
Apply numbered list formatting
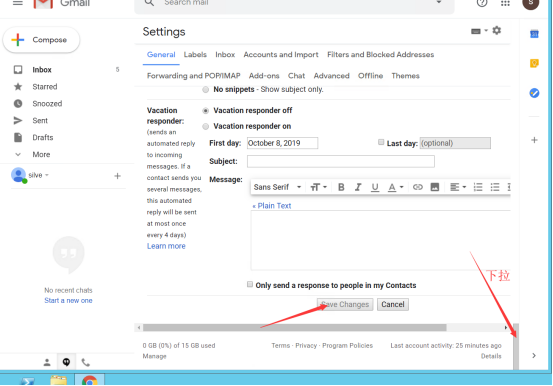click(x=478, y=187)
